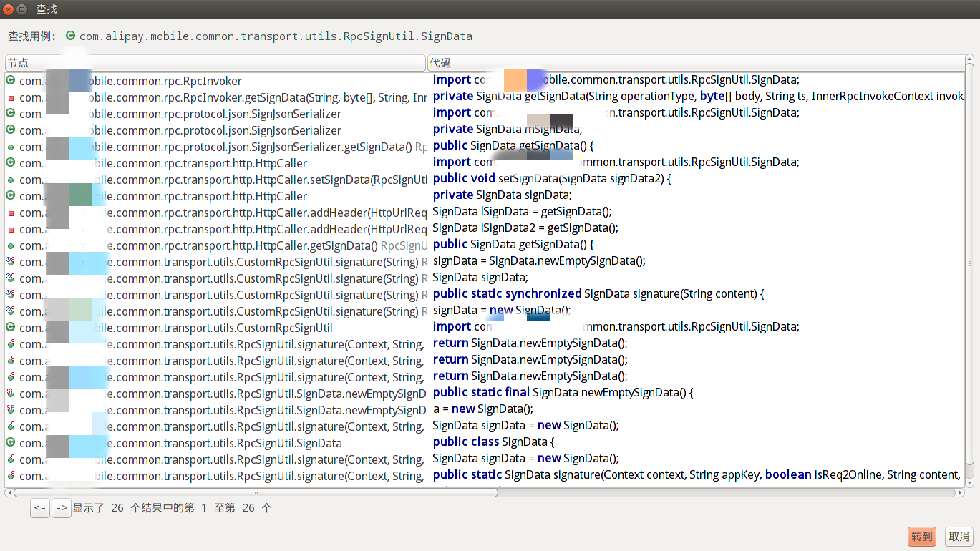Click the icon of HttpCaller.getSignData() row

point(11,246)
